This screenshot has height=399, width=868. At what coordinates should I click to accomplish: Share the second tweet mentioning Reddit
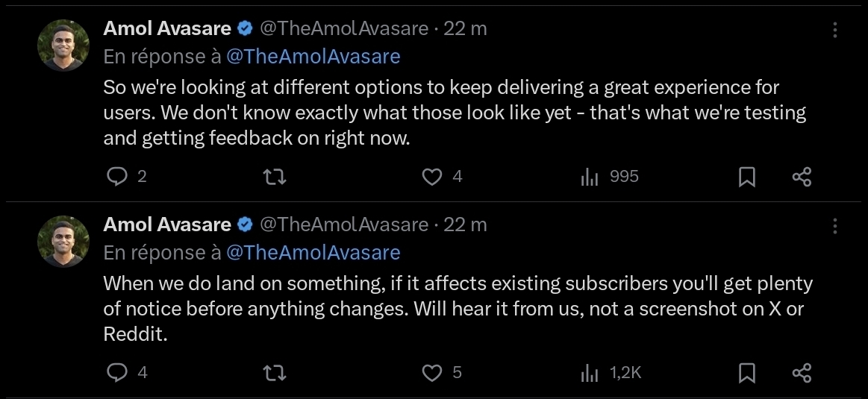click(802, 372)
